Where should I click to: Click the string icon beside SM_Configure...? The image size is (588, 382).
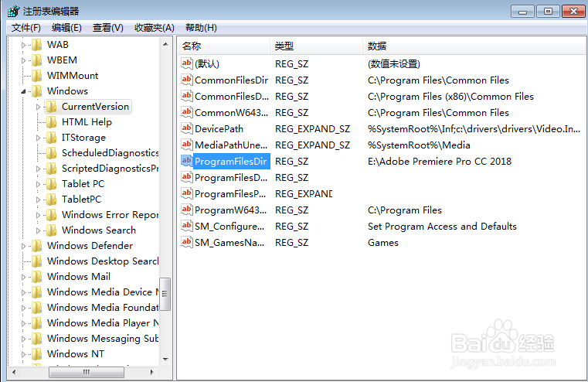click(x=186, y=226)
